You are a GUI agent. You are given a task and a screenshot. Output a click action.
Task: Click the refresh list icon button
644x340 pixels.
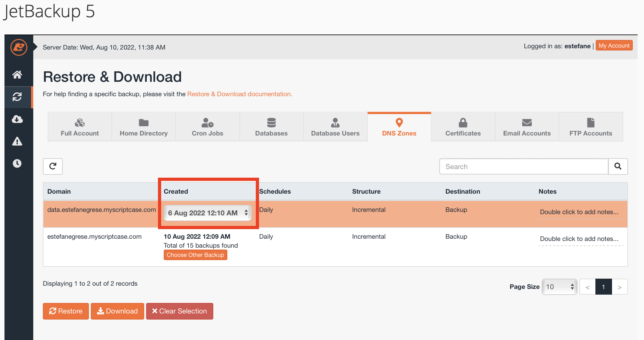tap(53, 166)
